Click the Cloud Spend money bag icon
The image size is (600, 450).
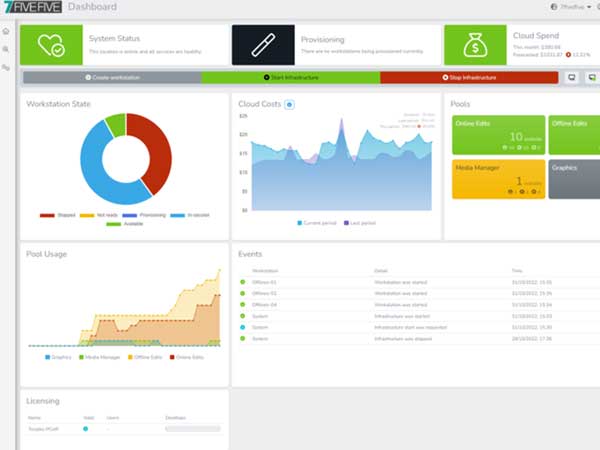click(x=475, y=45)
